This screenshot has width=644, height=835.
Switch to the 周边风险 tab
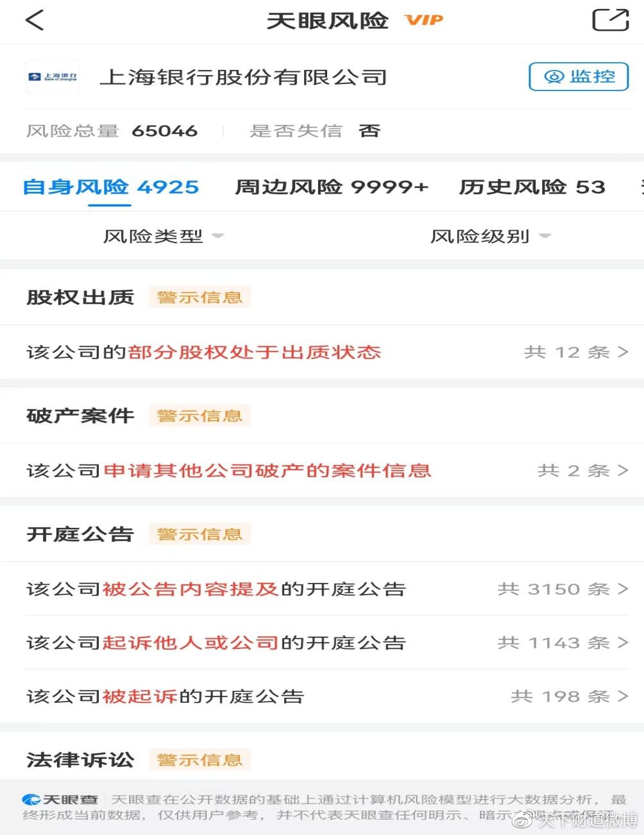pos(331,187)
